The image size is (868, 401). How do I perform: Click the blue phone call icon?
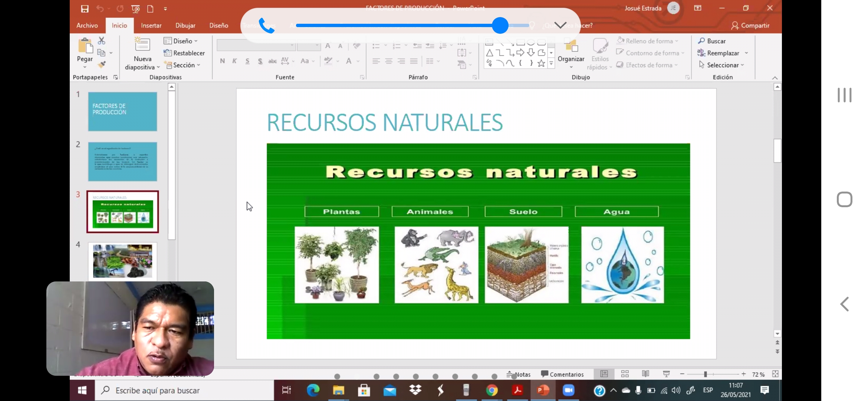(x=266, y=25)
